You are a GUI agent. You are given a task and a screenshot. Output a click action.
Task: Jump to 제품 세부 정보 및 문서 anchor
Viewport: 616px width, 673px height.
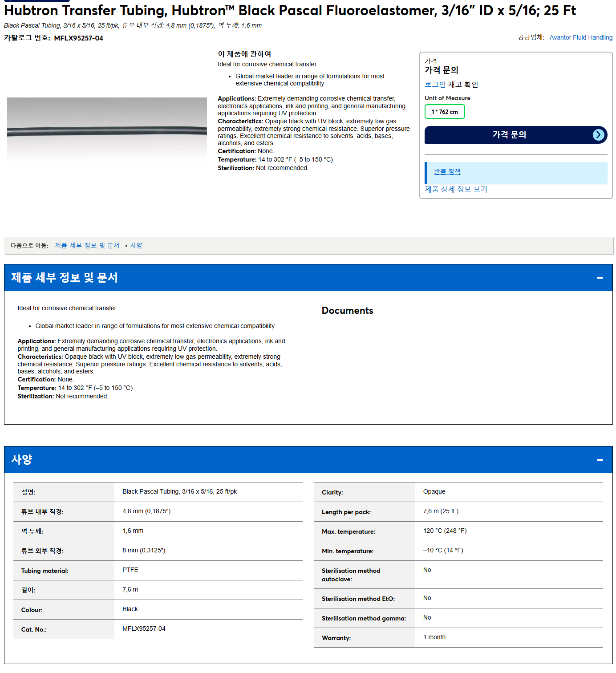coord(87,246)
